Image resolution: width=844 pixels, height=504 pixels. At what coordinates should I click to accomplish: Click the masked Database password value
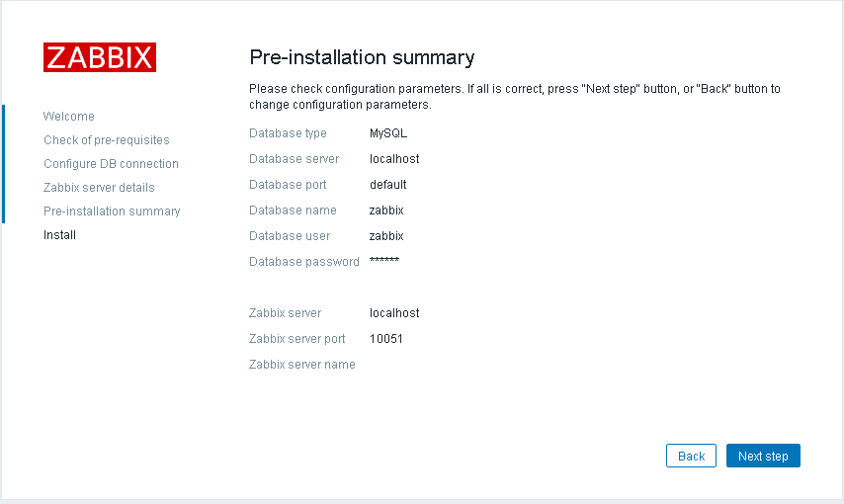(384, 261)
